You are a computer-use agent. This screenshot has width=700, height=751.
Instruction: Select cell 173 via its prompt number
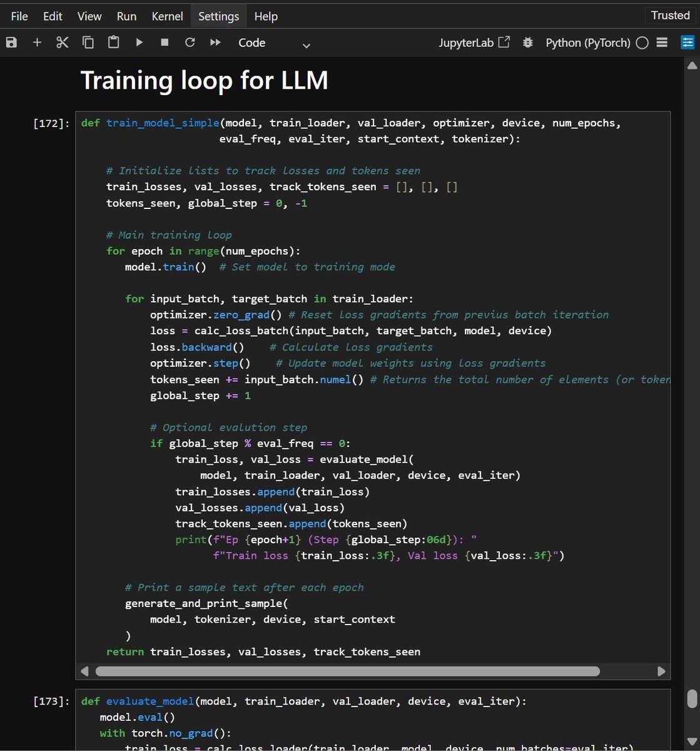(51, 702)
